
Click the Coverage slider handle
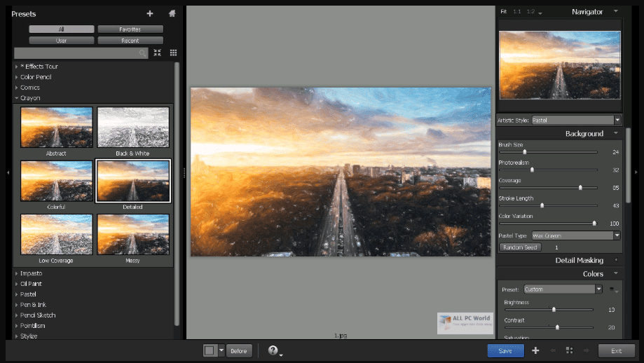pyautogui.click(x=580, y=188)
